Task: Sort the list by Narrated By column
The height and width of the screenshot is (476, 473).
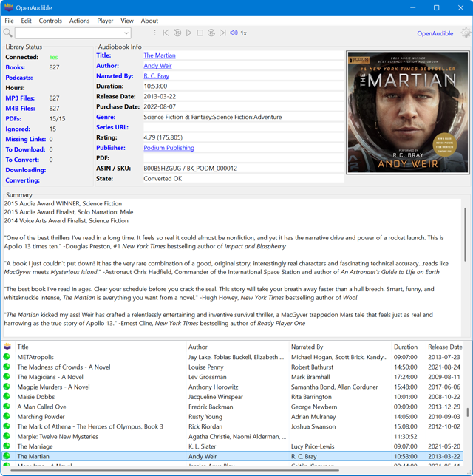Action: [x=340, y=347]
